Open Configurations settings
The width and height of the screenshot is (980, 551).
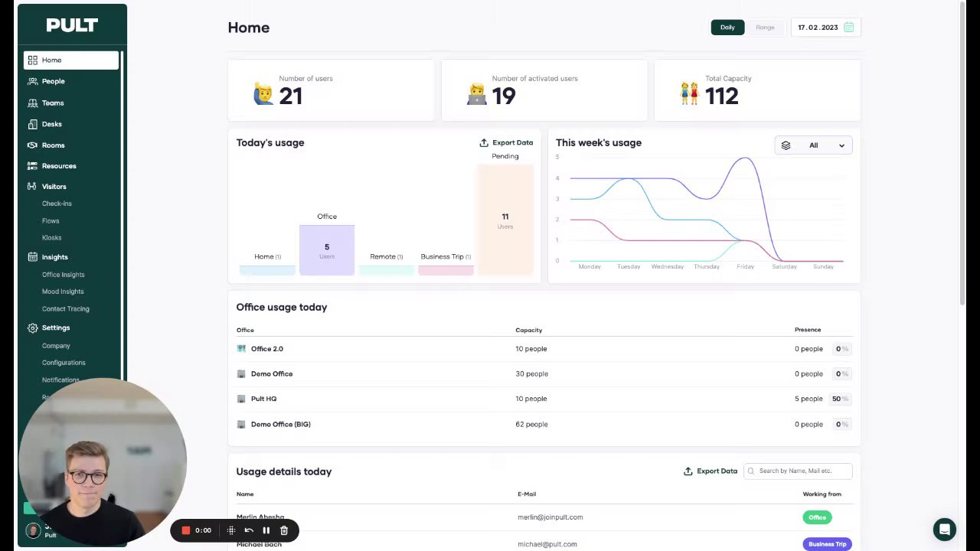point(64,363)
